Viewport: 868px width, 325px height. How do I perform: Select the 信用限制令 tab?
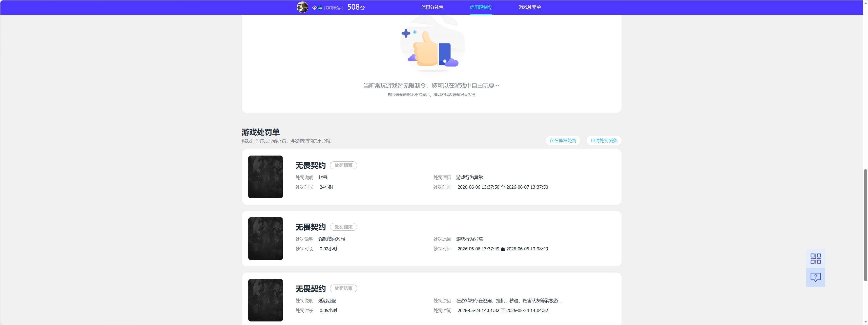point(481,7)
